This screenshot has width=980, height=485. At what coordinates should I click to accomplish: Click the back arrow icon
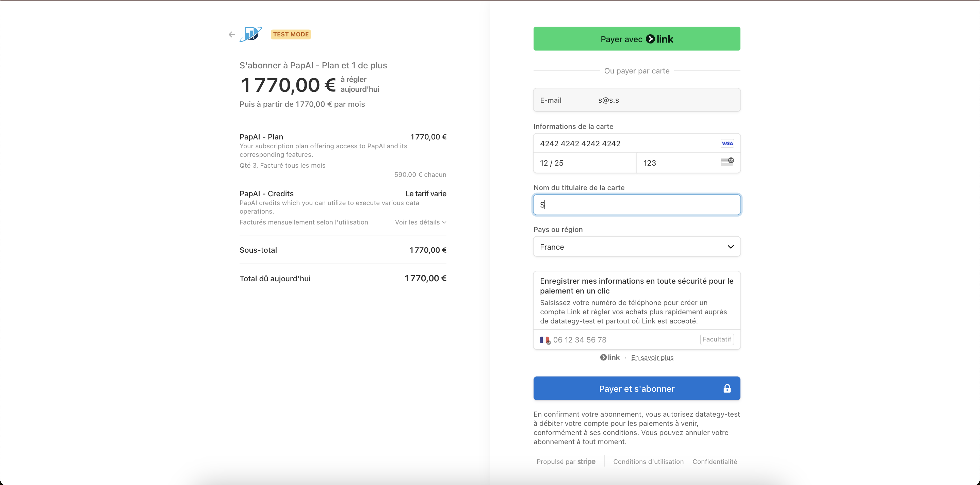point(232,35)
